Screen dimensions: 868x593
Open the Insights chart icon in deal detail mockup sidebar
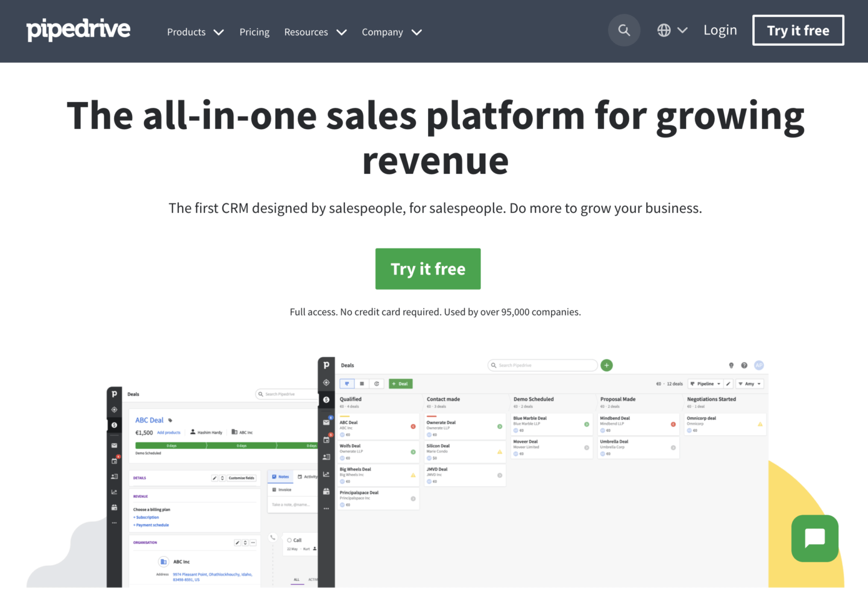pos(114,492)
